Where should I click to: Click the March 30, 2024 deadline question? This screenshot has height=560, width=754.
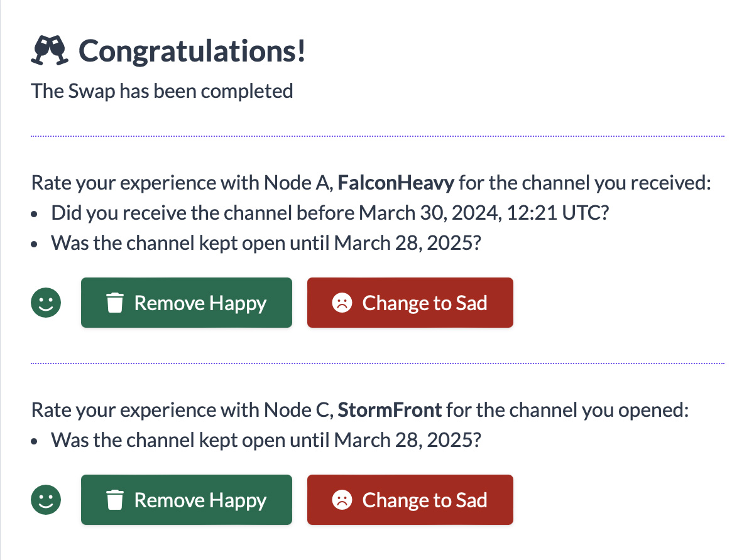pyautogui.click(x=330, y=212)
